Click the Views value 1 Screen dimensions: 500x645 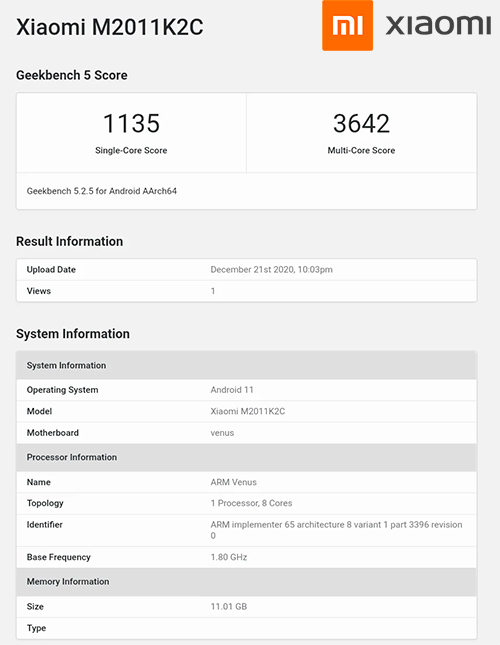coord(213,291)
